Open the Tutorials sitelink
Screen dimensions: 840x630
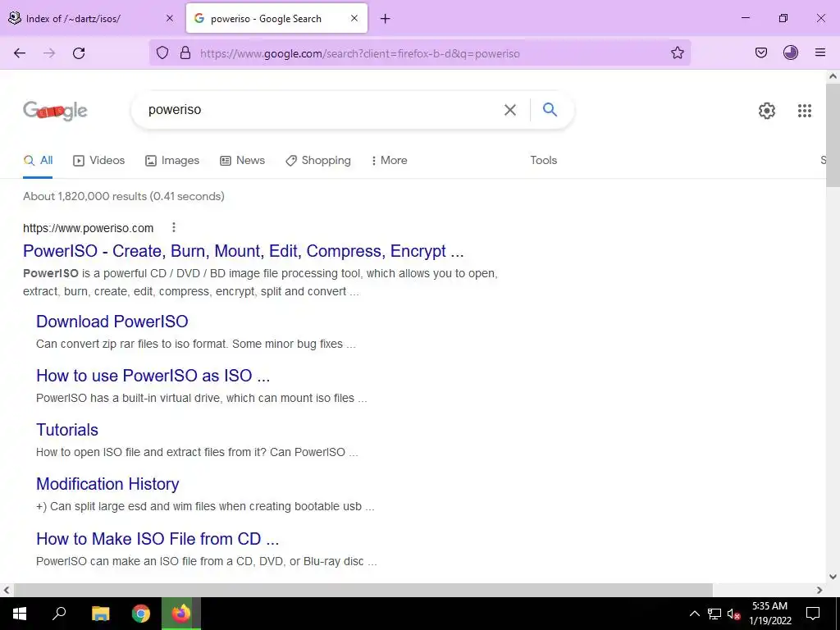pos(67,430)
